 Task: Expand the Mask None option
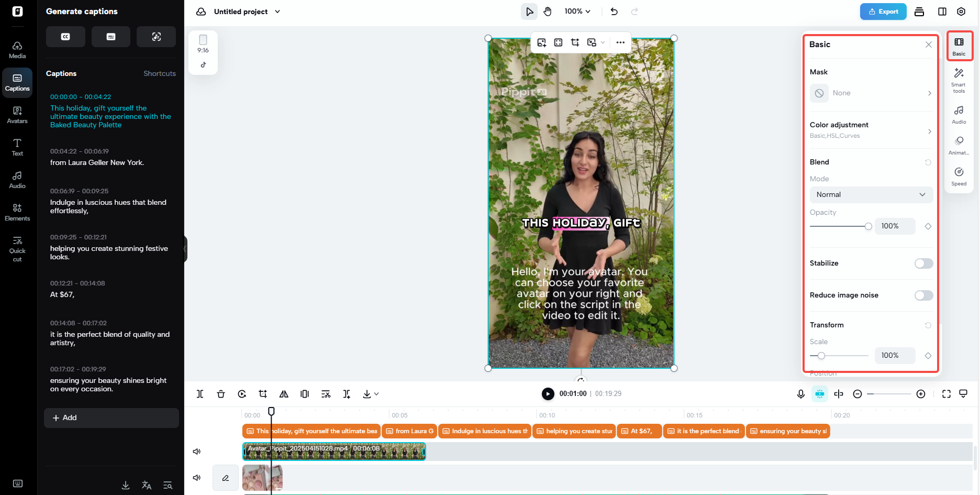click(871, 93)
